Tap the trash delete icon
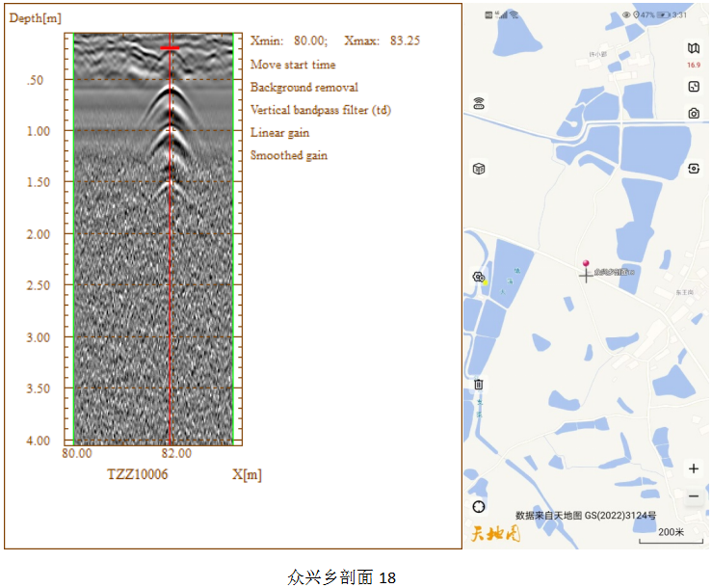 [x=478, y=385]
